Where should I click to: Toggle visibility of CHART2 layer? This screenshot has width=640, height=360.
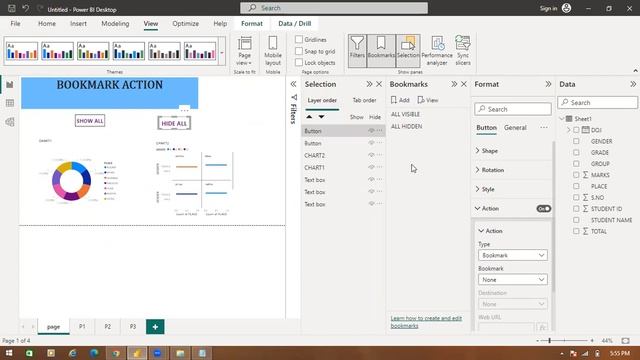point(371,155)
